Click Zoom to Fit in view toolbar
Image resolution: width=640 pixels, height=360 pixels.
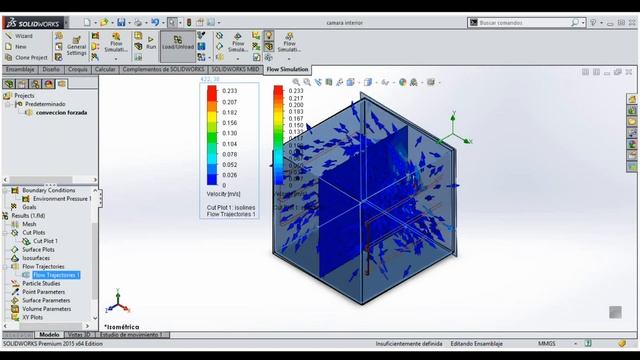point(296,82)
